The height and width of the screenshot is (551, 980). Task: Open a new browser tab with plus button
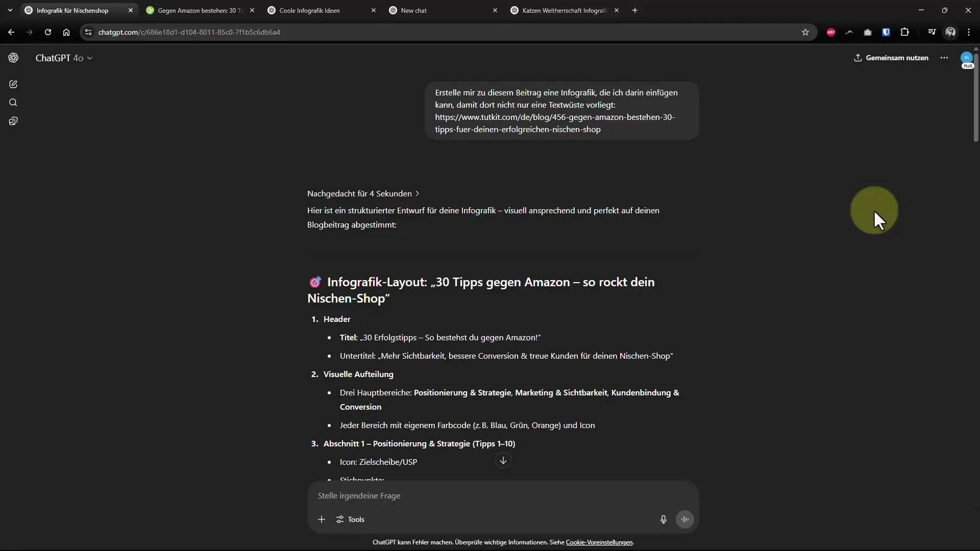click(x=635, y=10)
